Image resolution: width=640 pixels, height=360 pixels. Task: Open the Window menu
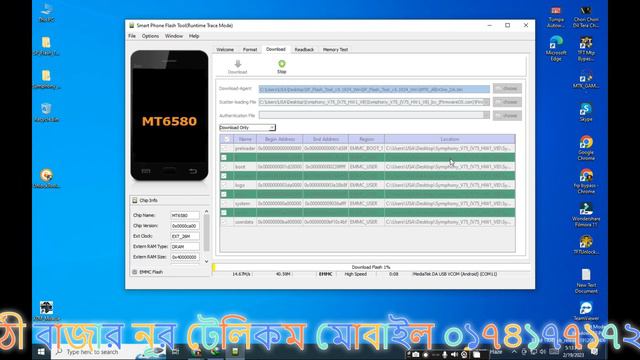tap(174, 36)
